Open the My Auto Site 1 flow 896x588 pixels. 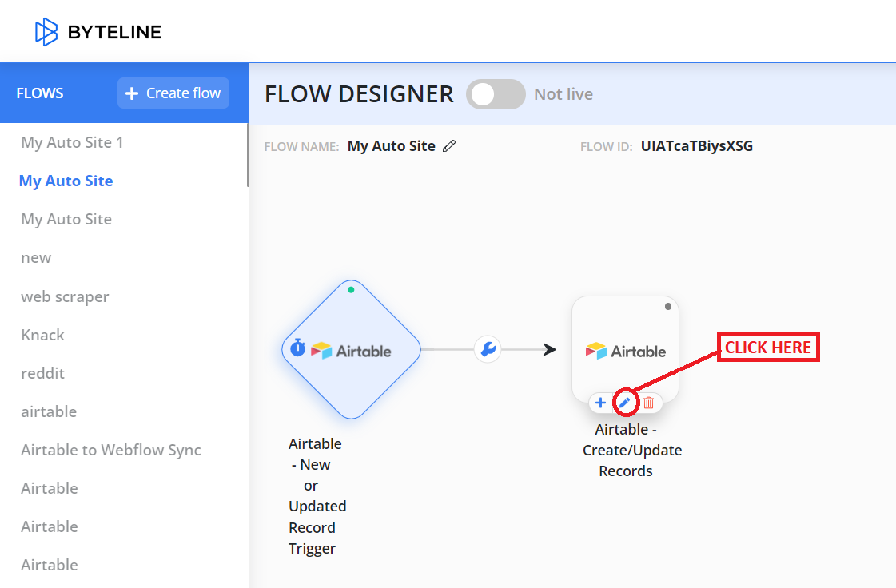(x=72, y=143)
